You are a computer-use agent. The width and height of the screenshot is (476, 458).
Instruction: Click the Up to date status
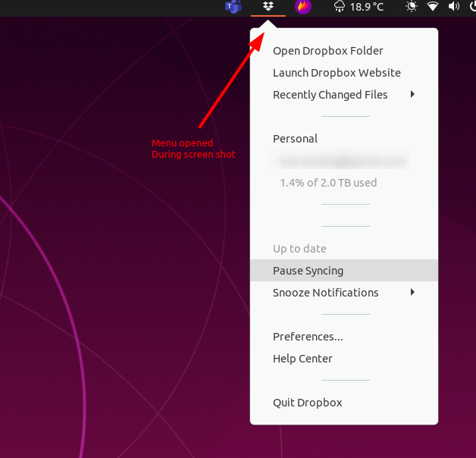[299, 249]
